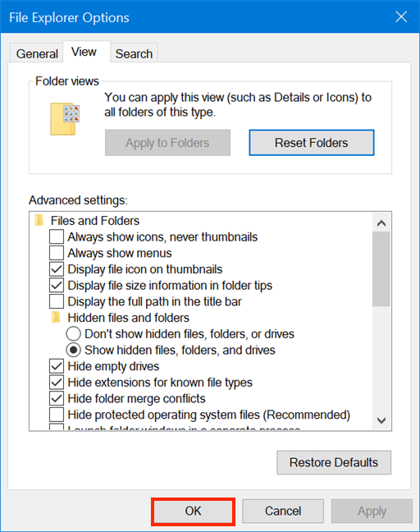Screen dimensions: 420x532
Task: Click the Apply to Folders button
Action: pos(167,143)
